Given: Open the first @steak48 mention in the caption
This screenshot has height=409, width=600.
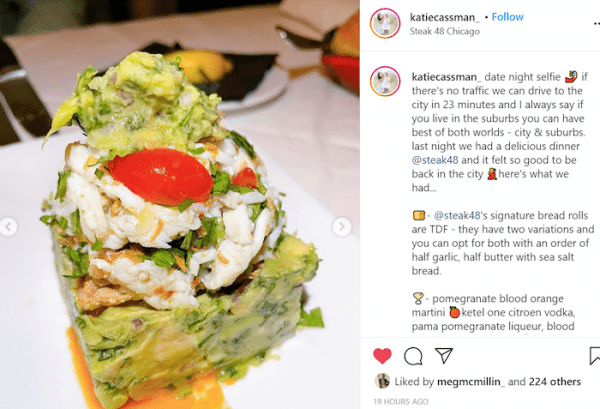Looking at the screenshot, I should [x=435, y=160].
